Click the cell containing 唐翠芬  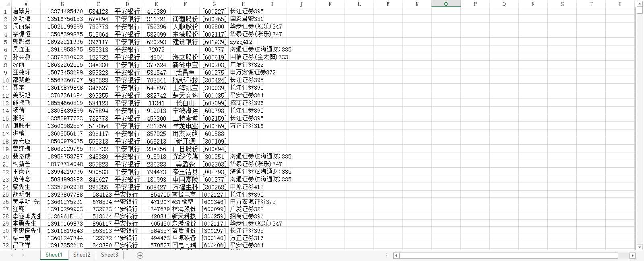click(26, 11)
